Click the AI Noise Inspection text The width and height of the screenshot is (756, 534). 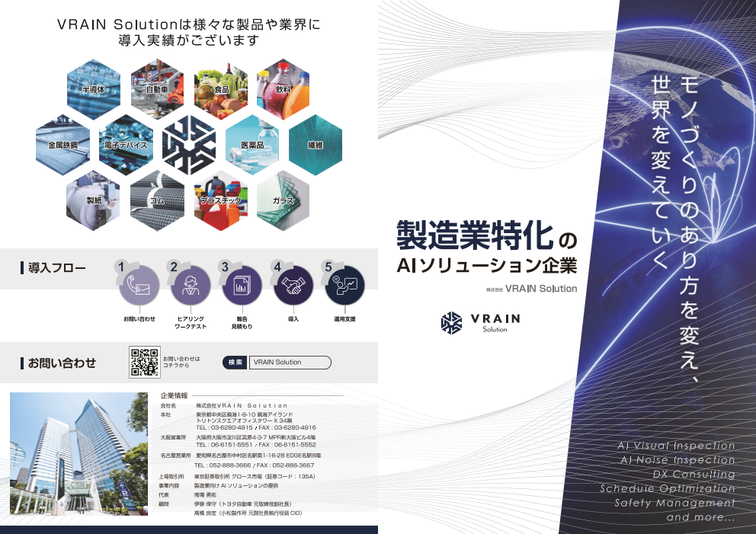[678, 460]
